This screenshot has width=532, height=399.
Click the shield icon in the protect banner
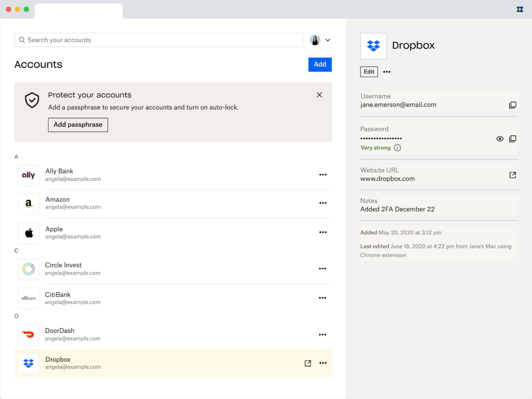[x=32, y=100]
